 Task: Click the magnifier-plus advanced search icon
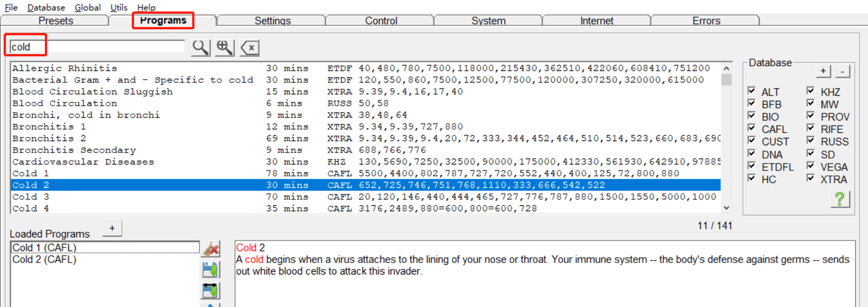point(225,48)
